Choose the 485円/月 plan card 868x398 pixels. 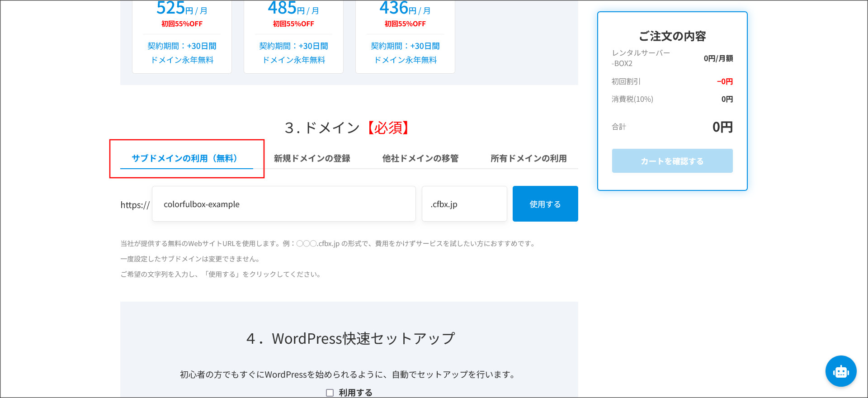[x=293, y=36]
